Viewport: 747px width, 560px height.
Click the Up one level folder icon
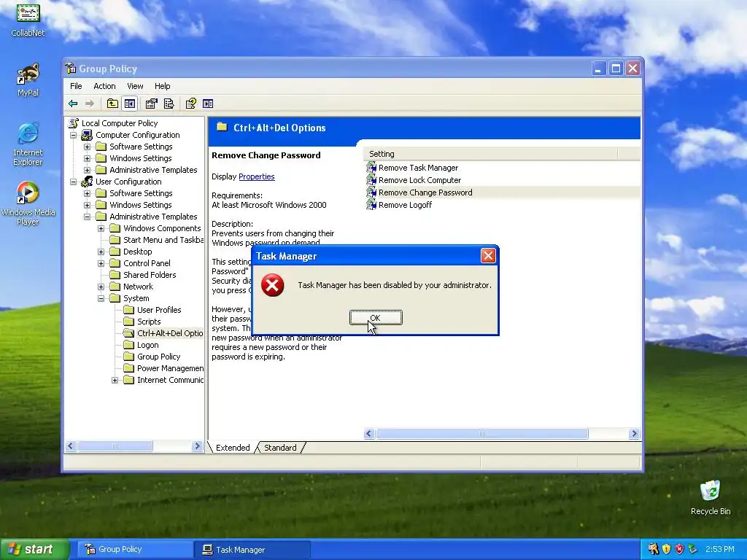click(112, 104)
